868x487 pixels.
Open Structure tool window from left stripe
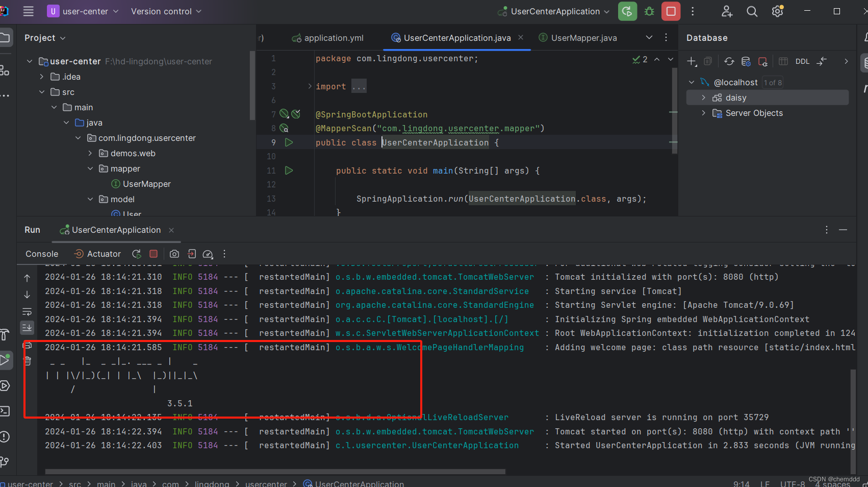tap(5, 70)
